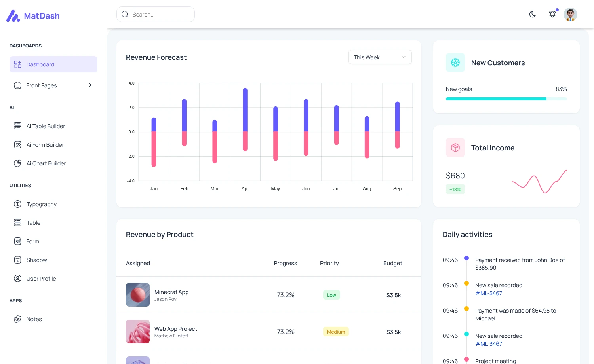Click the New goals progress bar
594x364 pixels.
[506, 99]
